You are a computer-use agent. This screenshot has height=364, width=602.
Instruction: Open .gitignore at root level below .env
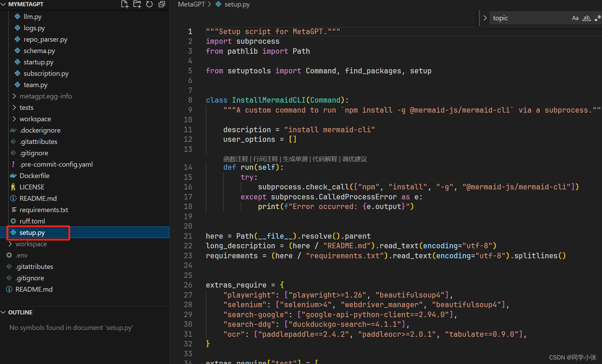click(x=30, y=278)
